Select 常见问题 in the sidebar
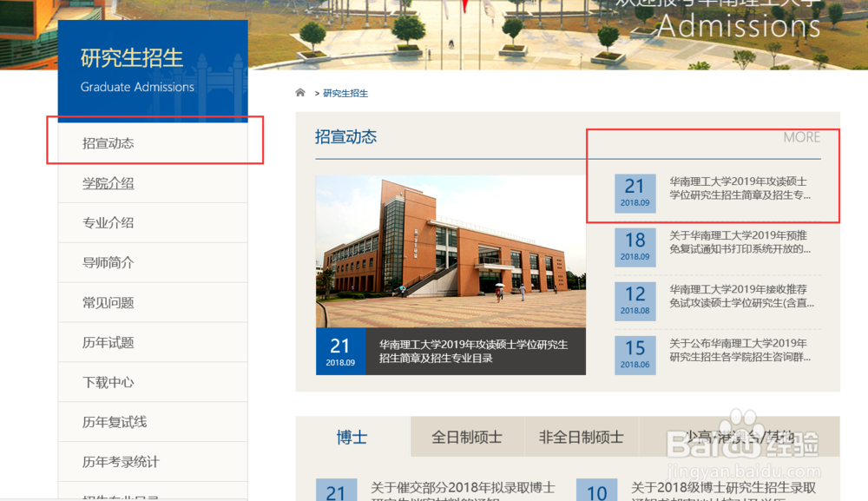 153,303
